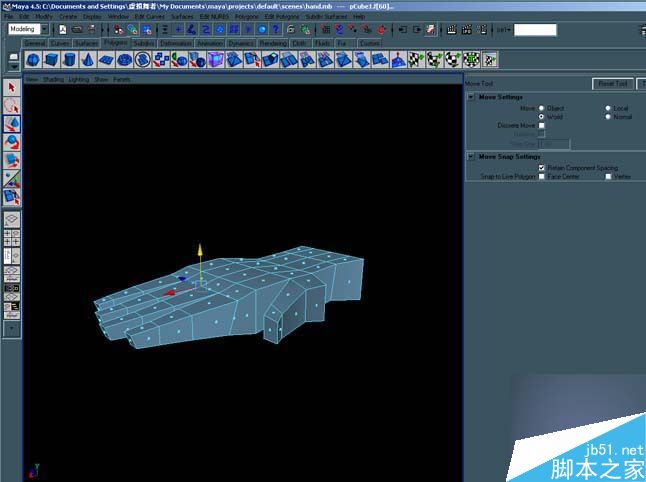Open the Create menu
The width and height of the screenshot is (646, 482).
click(x=68, y=16)
